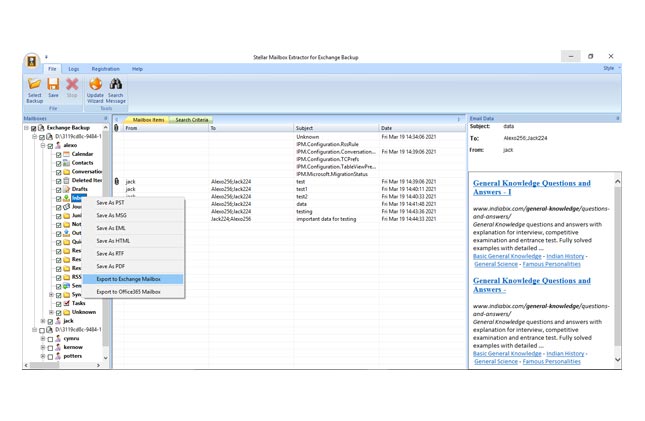The width and height of the screenshot is (645, 421).
Task: Click the cymru mailbox user icon
Action: tap(58, 338)
